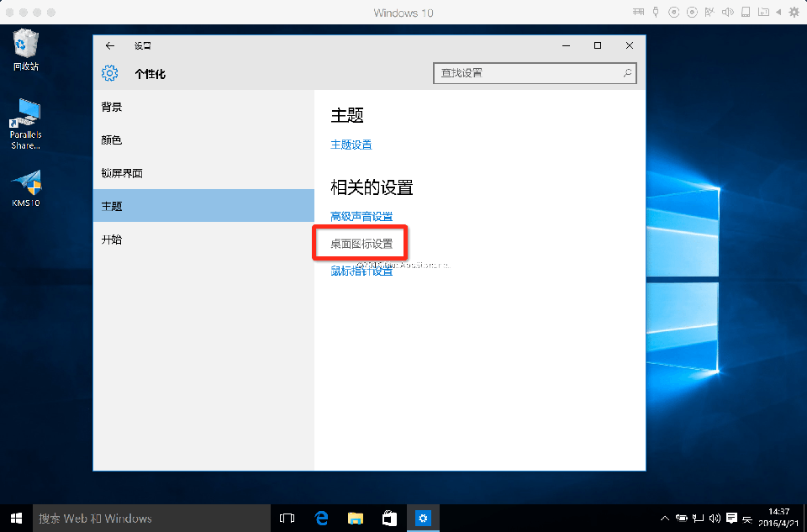The image size is (807, 532).
Task: Click the 桌面图标设置 highlighted link
Action: (360, 242)
